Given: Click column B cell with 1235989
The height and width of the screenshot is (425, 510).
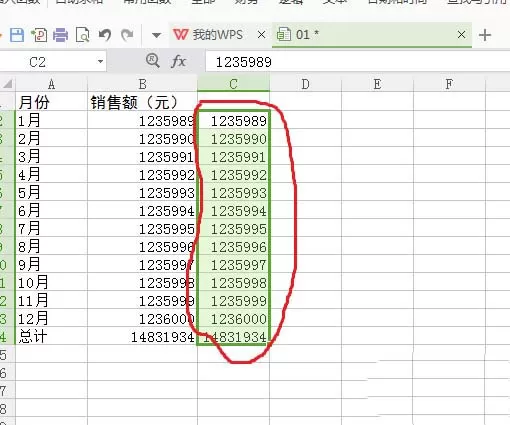Looking at the screenshot, I should coord(142,120).
